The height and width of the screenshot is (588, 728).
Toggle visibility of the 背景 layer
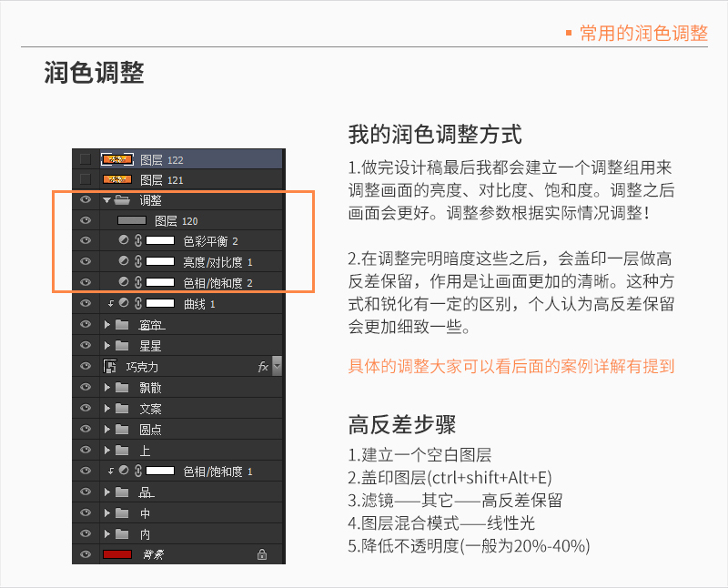point(86,554)
